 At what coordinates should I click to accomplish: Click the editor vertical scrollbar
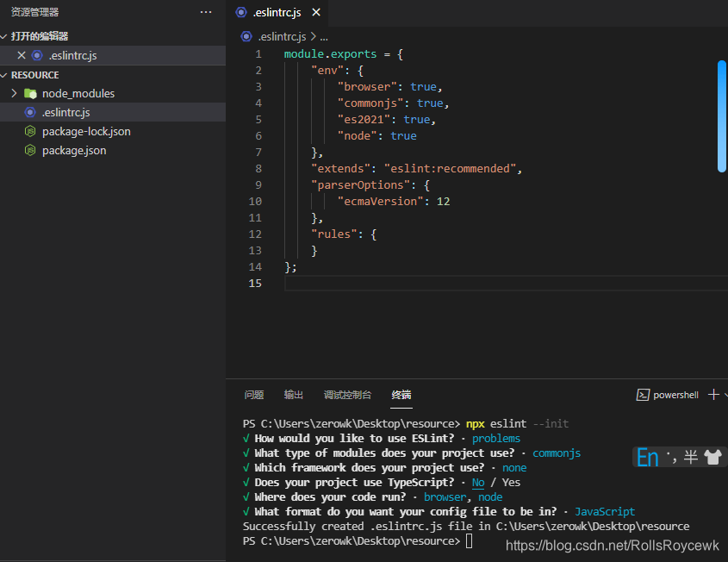click(722, 116)
